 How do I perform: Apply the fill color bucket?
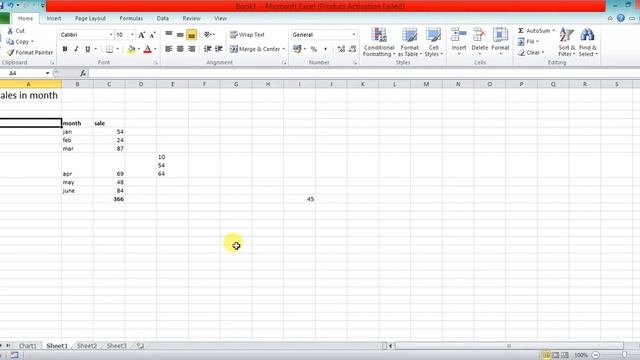click(x=131, y=49)
